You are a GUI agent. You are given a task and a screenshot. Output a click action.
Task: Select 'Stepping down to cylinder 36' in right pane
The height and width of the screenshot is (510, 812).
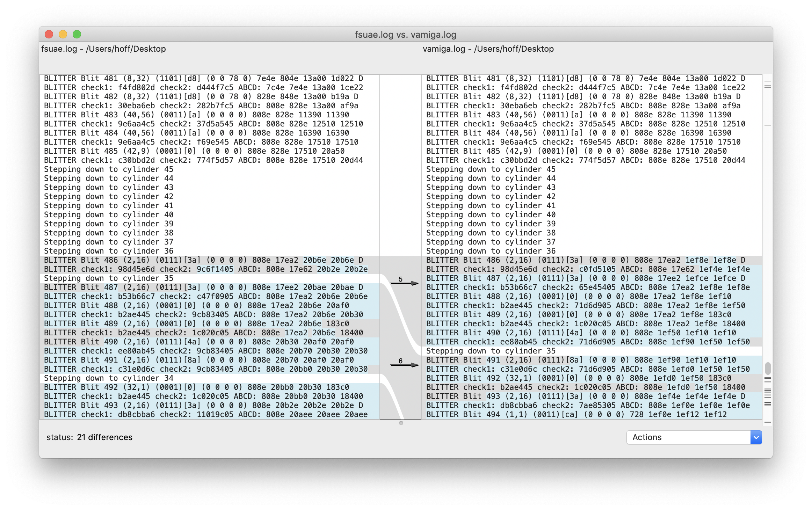tap(491, 251)
